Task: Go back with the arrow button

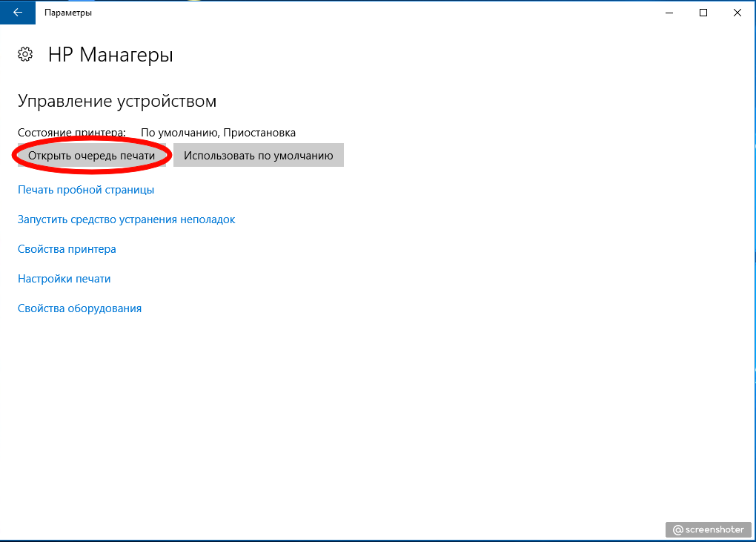Action: tap(18, 13)
